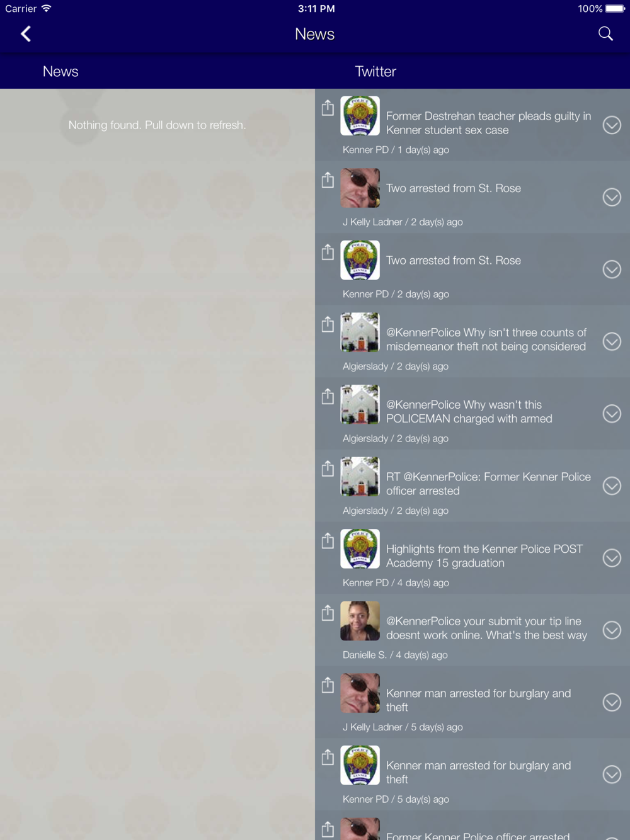
Task: Tap the back arrow in header
Action: coord(26,34)
